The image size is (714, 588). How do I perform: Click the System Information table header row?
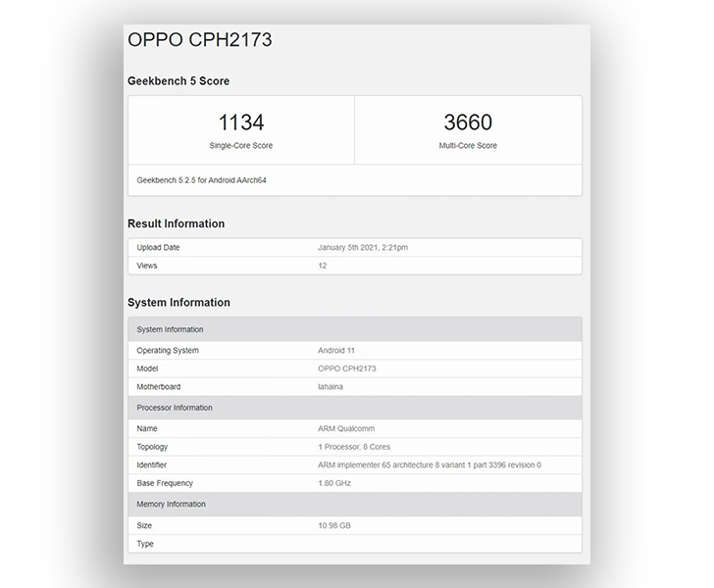coord(355,329)
